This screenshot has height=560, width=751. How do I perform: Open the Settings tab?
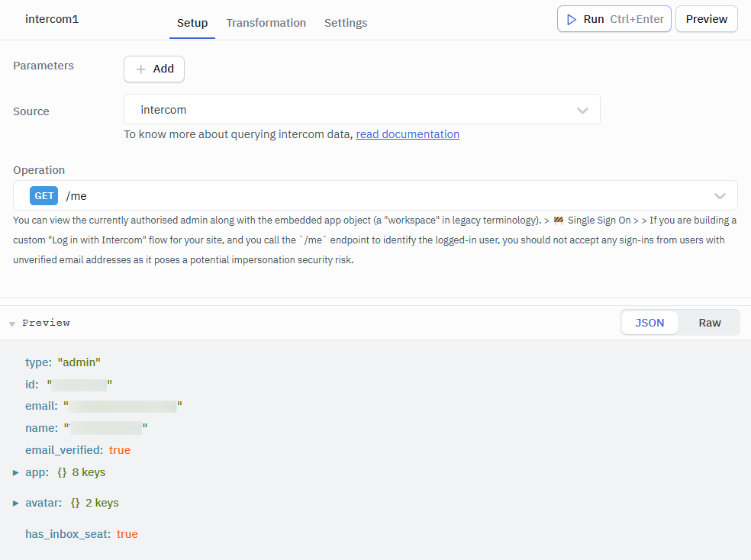(x=346, y=23)
